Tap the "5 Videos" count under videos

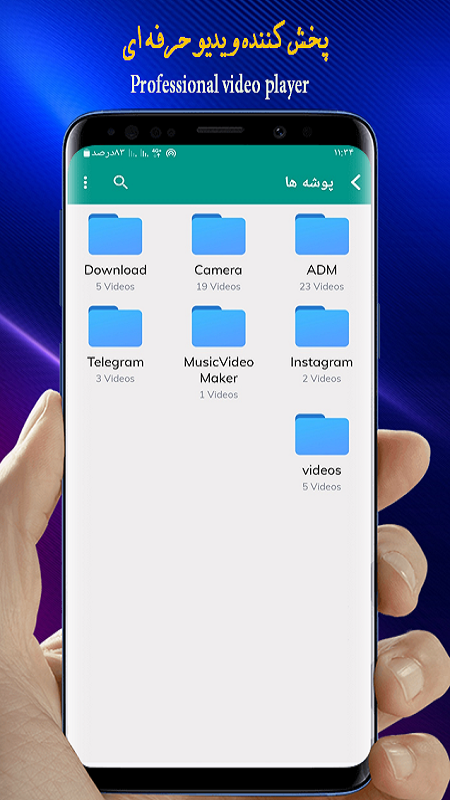322,487
